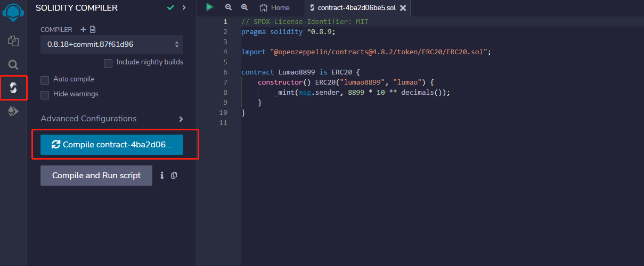Click the contract Lumao8899 is ERC20 line
644x266 pixels.
tap(301, 72)
